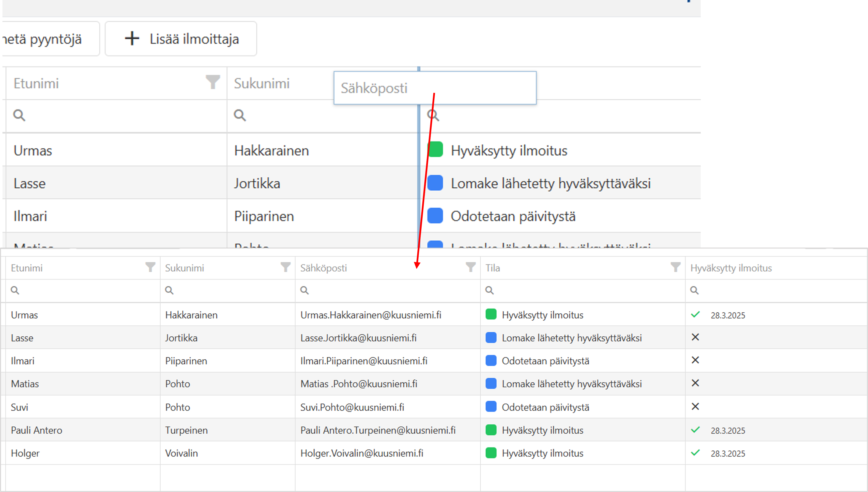Open filter icon in lower Sukunimi header

[x=286, y=267]
